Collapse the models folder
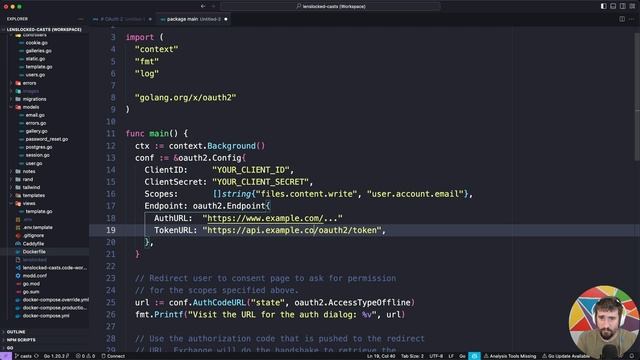This screenshot has width=640, height=360. click(x=31, y=107)
